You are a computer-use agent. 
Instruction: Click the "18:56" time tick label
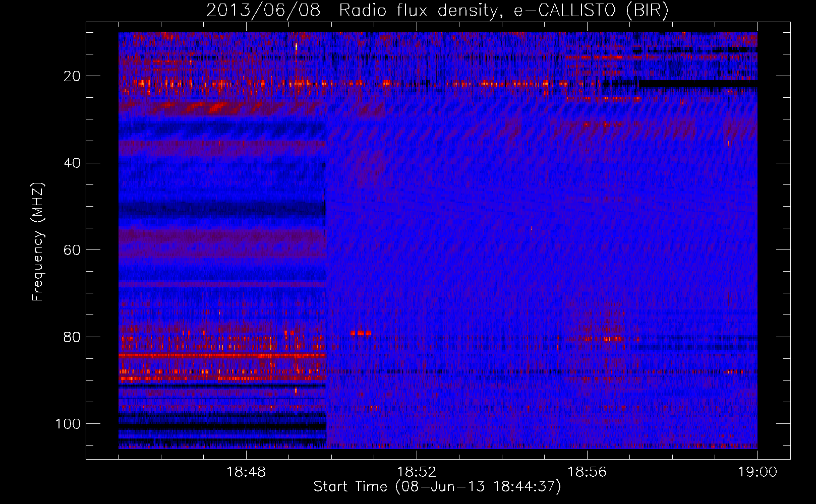click(x=587, y=472)
